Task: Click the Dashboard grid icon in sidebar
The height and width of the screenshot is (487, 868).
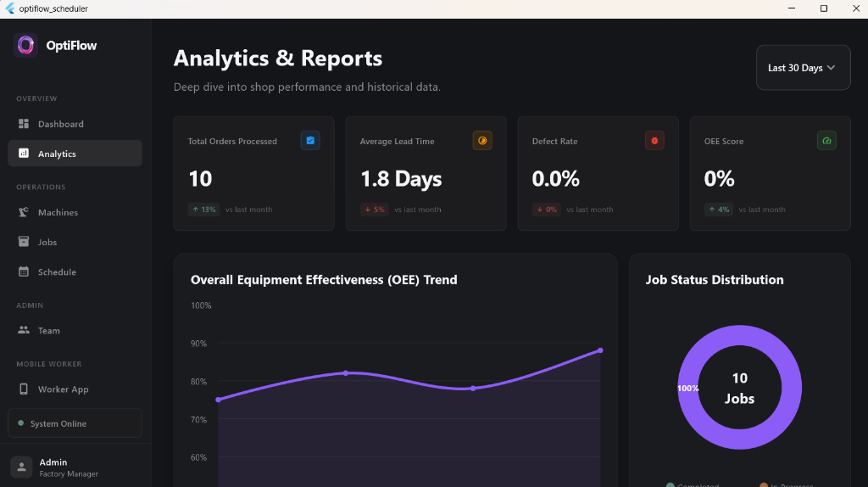Action: pos(23,124)
